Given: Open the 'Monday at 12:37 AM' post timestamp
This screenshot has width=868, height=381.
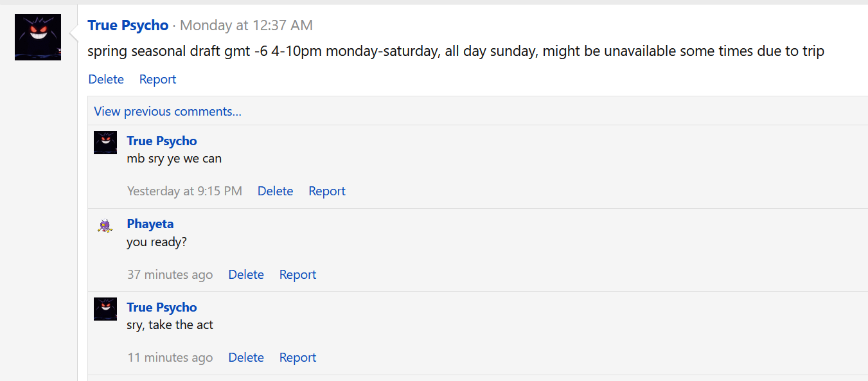Looking at the screenshot, I should [x=246, y=26].
